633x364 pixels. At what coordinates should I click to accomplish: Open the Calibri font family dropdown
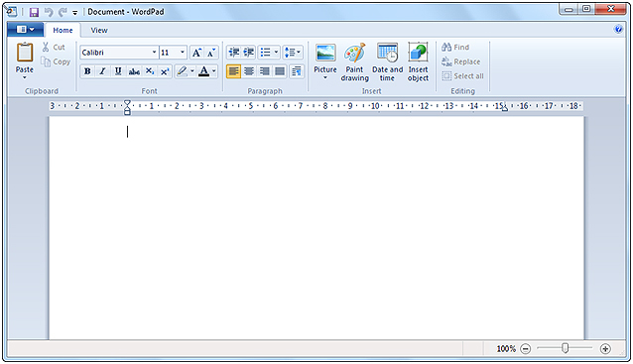click(154, 53)
